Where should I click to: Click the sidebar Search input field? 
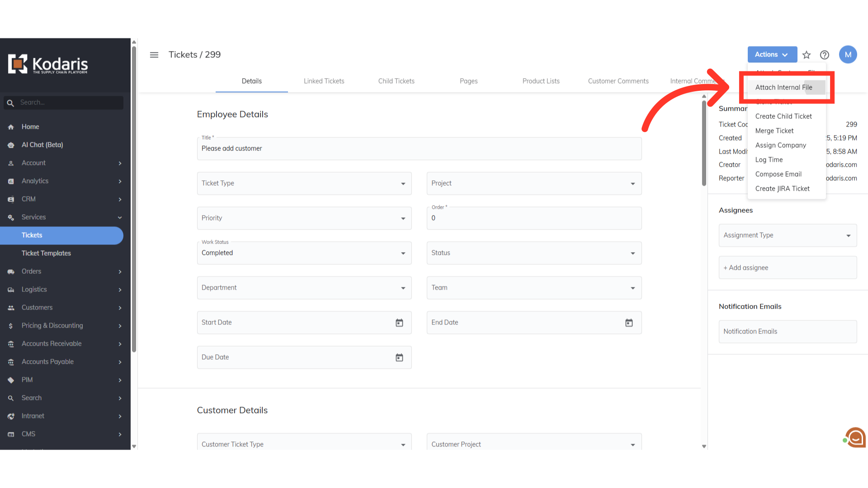pyautogui.click(x=68, y=103)
